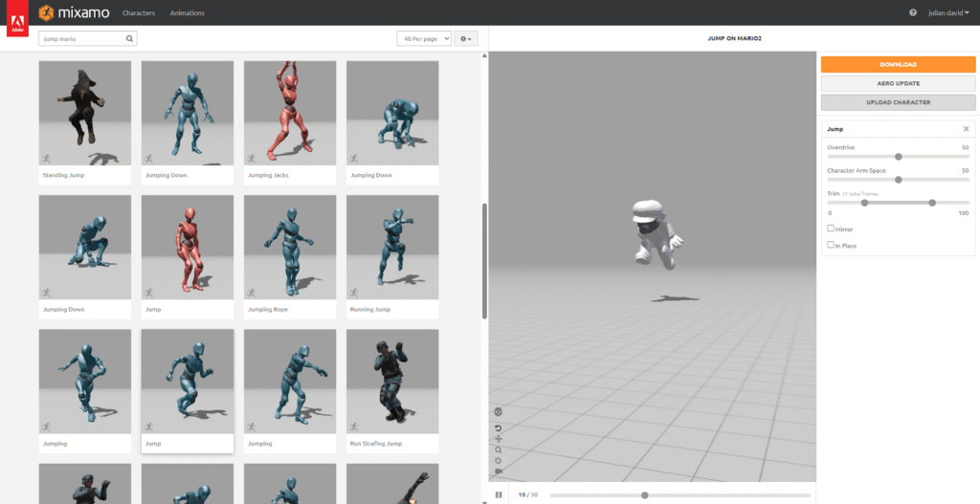Click the video camera icon in viewport
The image size is (980, 504).
pyautogui.click(x=499, y=471)
